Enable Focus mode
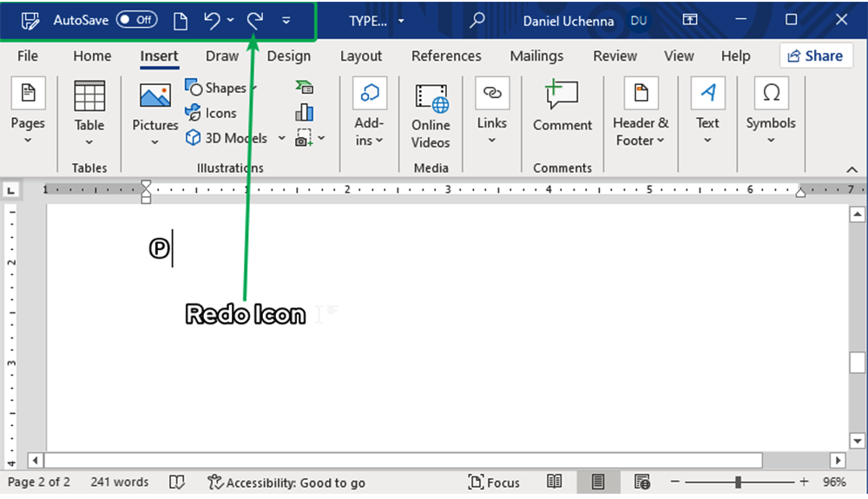868x499 pixels. pyautogui.click(x=494, y=483)
